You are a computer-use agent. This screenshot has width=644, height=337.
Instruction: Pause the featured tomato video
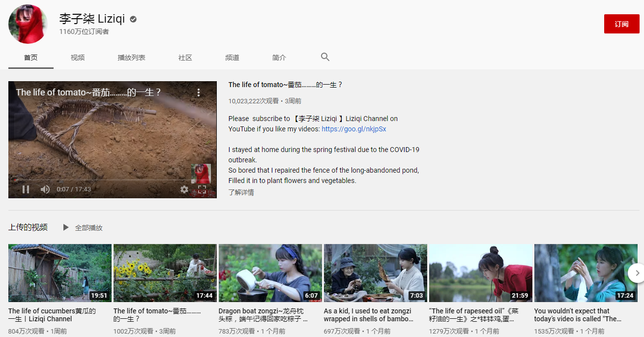tap(26, 189)
